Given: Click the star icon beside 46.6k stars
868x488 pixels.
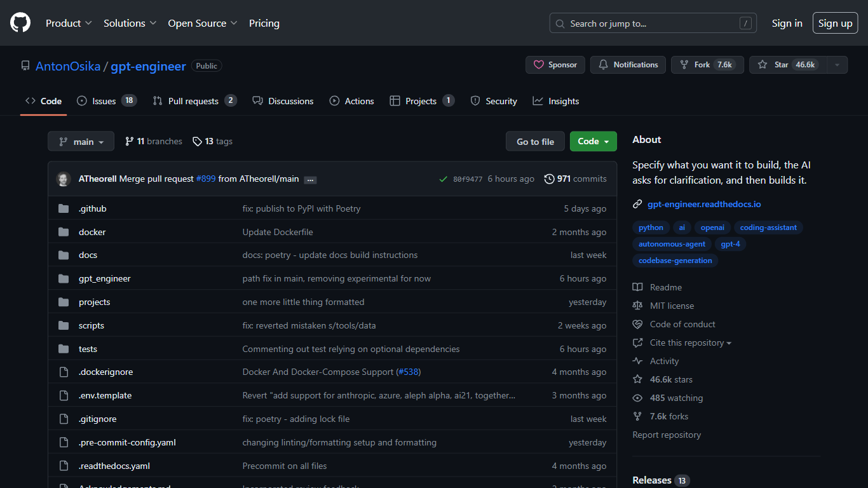Looking at the screenshot, I should [637, 379].
